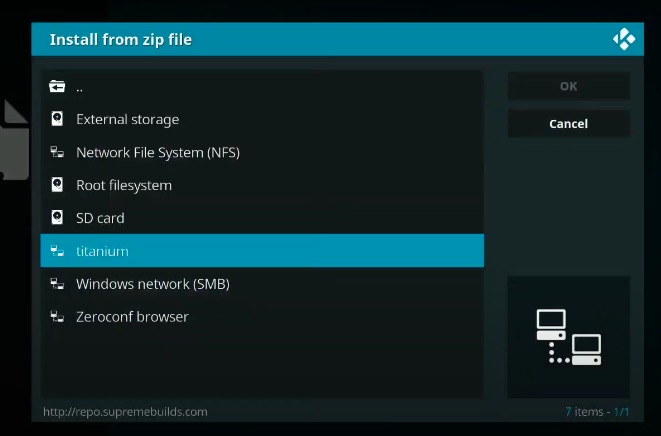
Task: Click the Windows network SMB icon
Action: pyautogui.click(x=57, y=284)
